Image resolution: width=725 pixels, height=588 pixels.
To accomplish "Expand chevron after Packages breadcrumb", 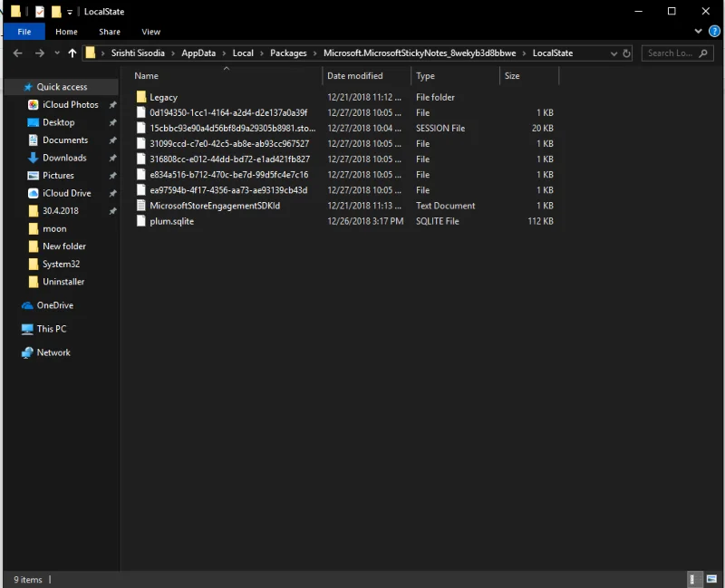I will pos(314,53).
